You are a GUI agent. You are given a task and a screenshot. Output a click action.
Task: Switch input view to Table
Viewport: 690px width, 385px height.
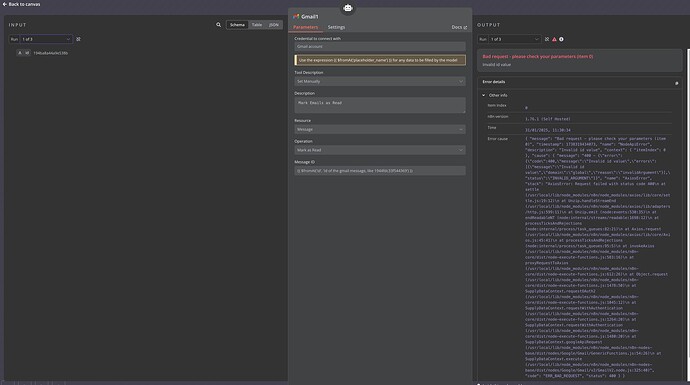click(257, 25)
